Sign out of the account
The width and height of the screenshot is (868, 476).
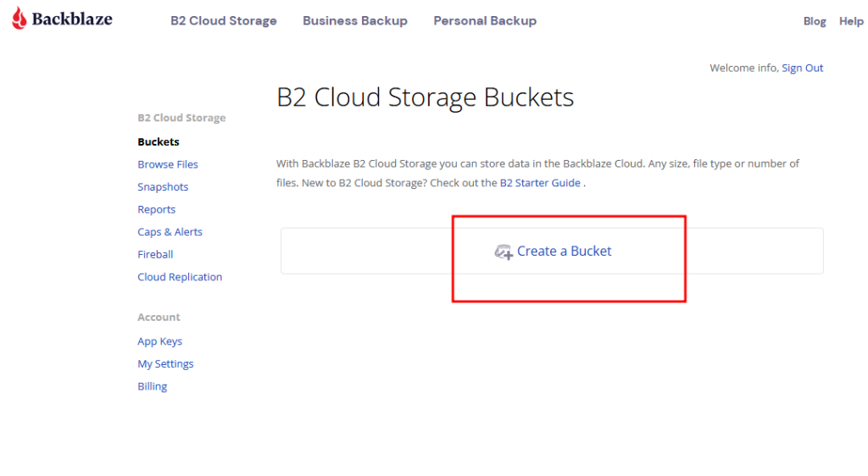click(802, 68)
